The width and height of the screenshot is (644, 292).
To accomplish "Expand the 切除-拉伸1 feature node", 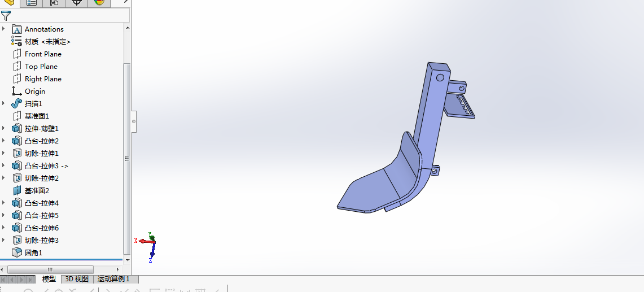I will point(4,154).
